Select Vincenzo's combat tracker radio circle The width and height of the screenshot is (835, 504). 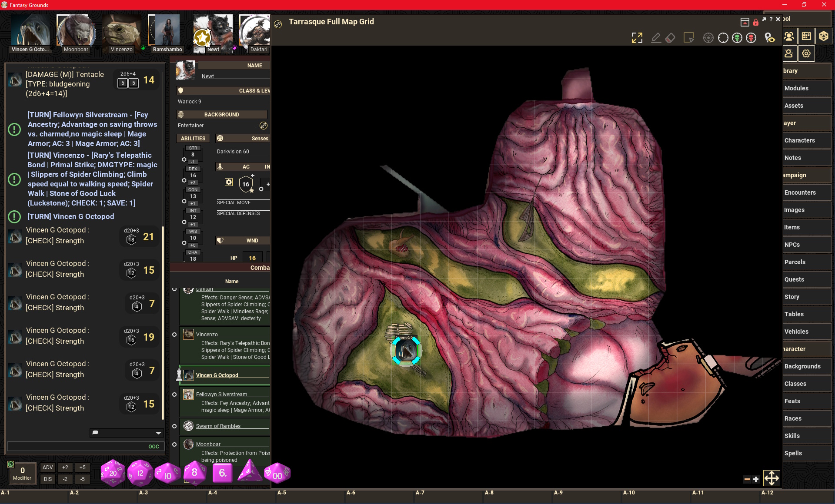[174, 335]
